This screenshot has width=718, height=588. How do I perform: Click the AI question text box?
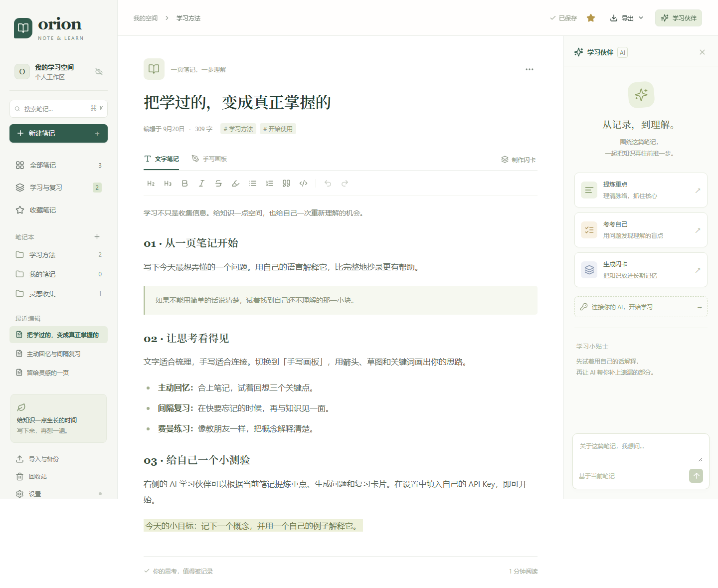(641, 451)
